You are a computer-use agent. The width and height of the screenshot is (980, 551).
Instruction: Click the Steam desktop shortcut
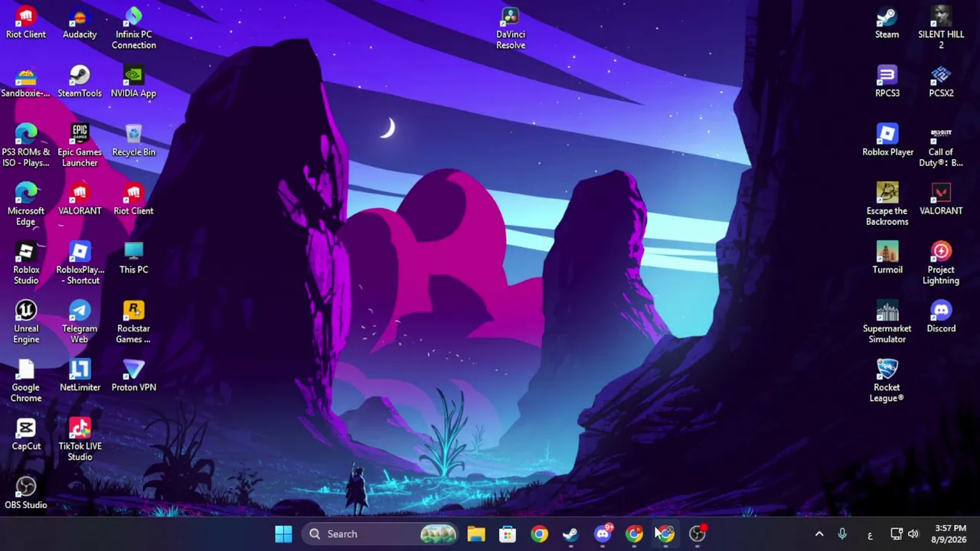click(x=887, y=23)
